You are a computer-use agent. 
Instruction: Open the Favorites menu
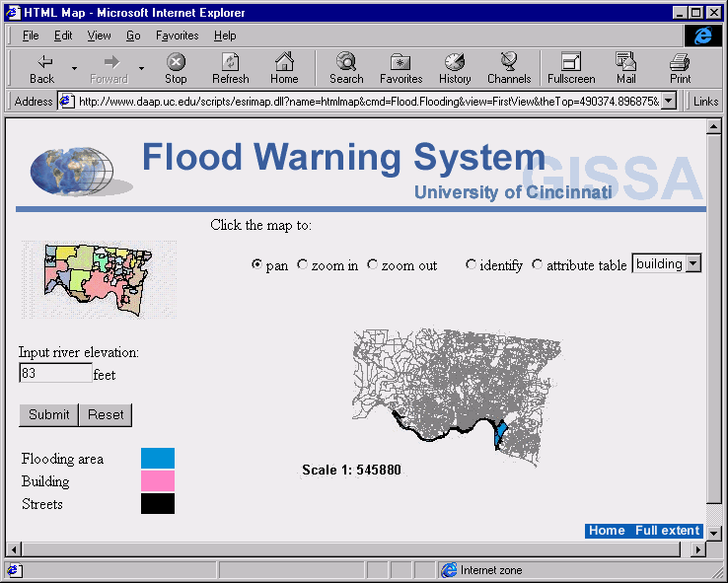(177, 36)
